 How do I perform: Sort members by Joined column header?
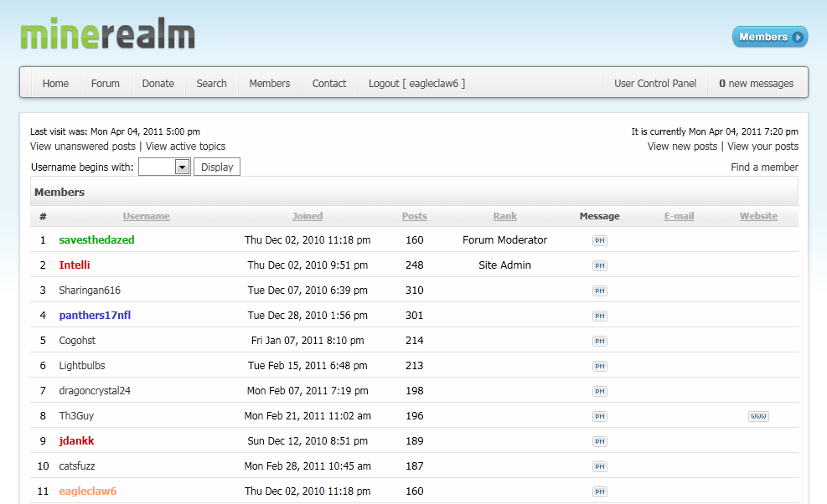pos(308,216)
